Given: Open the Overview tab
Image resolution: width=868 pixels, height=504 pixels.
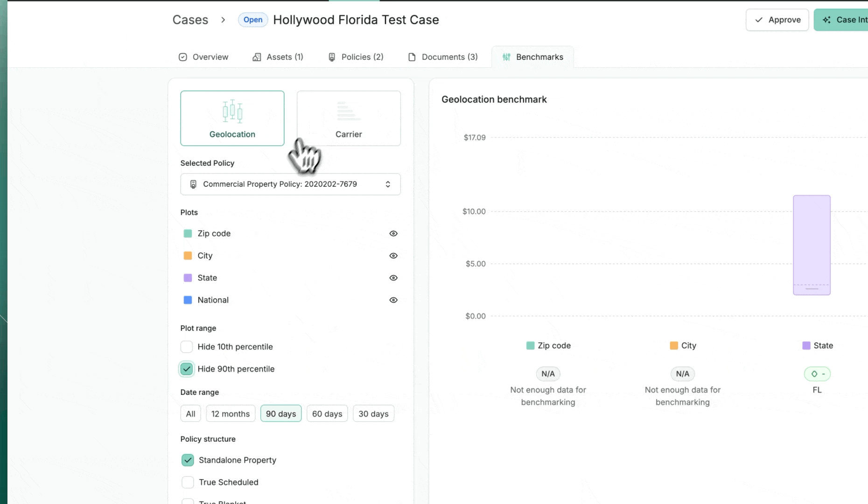Looking at the screenshot, I should pyautogui.click(x=203, y=57).
